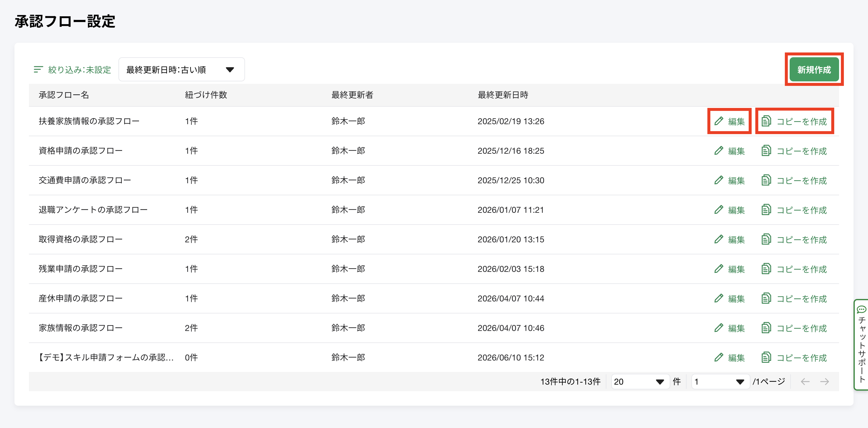This screenshot has height=428, width=868.
Task: Click the date 2026/01/07 11:21
Action: coord(511,210)
